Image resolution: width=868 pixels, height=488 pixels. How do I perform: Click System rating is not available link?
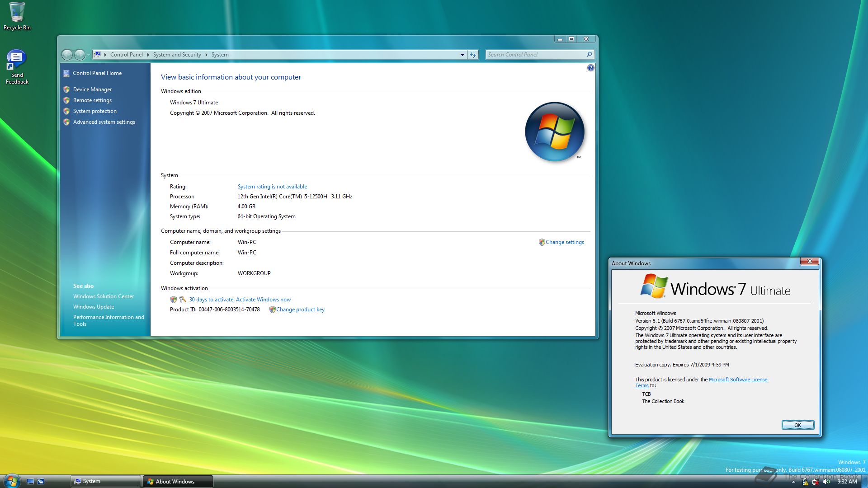tap(272, 187)
